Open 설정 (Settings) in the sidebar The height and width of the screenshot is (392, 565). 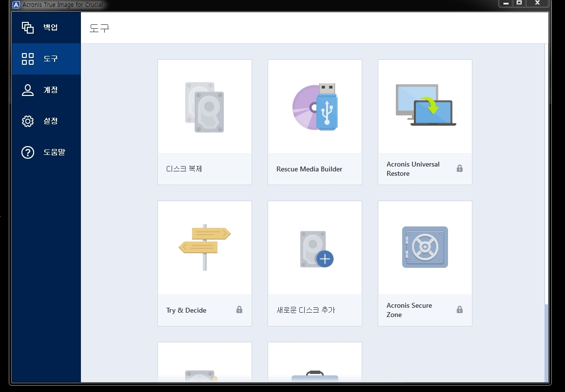point(46,121)
